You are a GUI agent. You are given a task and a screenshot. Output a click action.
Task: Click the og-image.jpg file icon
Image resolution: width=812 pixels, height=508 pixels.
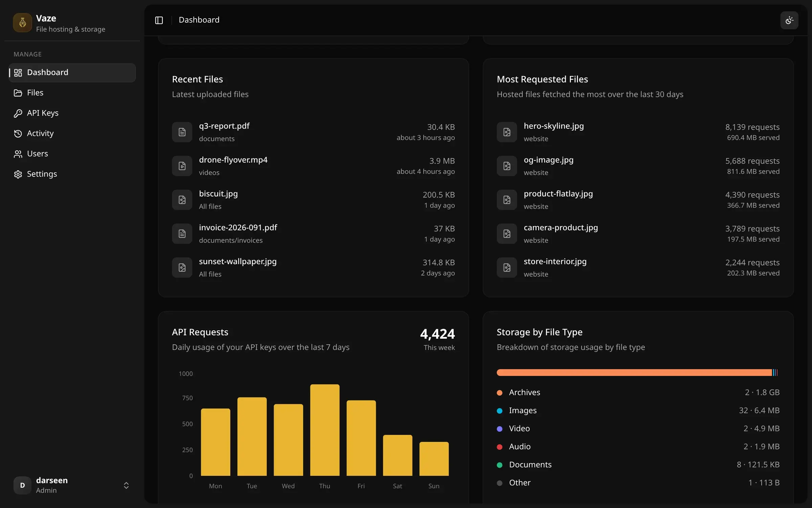pos(507,166)
